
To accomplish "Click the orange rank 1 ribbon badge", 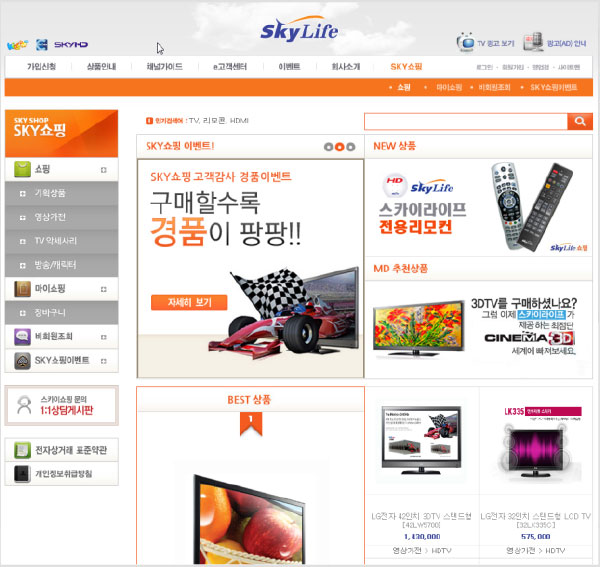I will (251, 424).
